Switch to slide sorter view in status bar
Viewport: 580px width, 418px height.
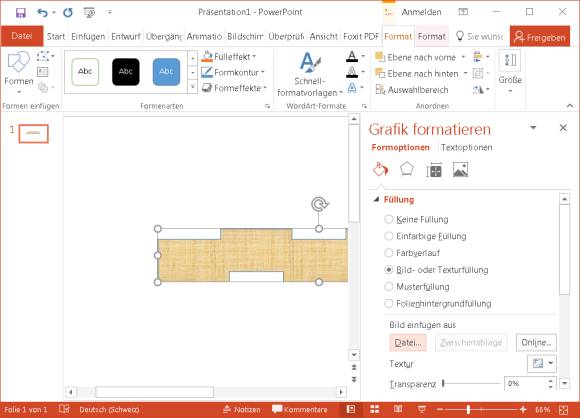pos(374,409)
